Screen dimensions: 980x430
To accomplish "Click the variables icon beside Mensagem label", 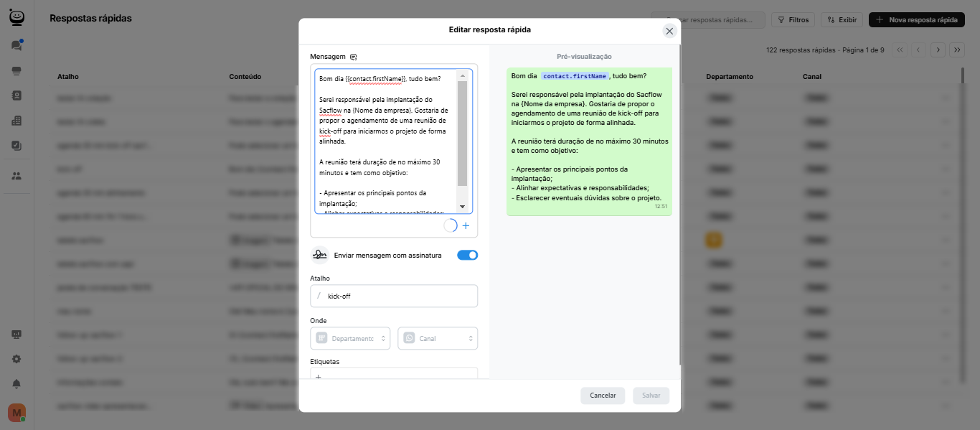I will coord(354,57).
